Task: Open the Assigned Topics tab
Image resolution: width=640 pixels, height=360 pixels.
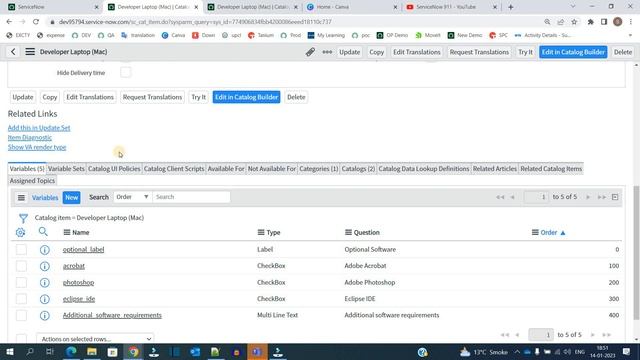Action: tap(32, 180)
